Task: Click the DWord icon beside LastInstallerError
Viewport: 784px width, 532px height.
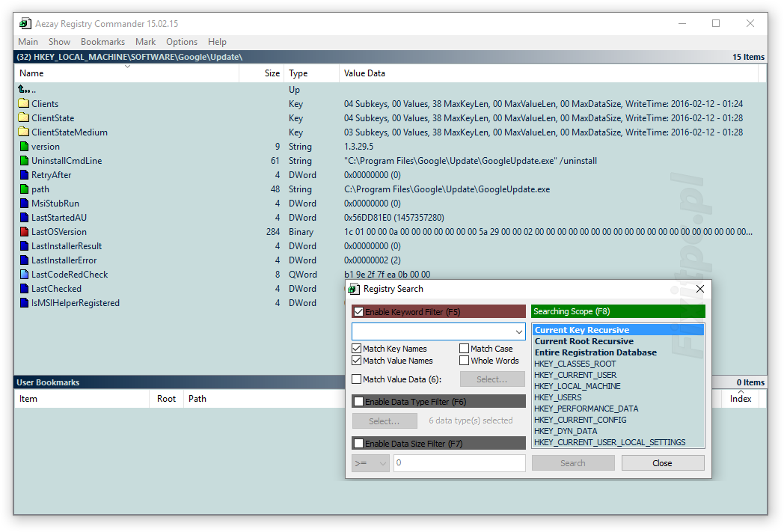Action: click(24, 260)
